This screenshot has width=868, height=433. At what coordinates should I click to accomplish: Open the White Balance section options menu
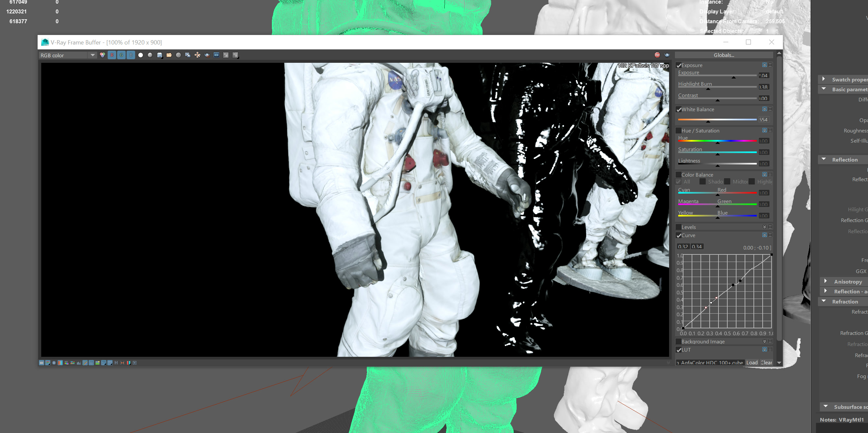pyautogui.click(x=770, y=109)
